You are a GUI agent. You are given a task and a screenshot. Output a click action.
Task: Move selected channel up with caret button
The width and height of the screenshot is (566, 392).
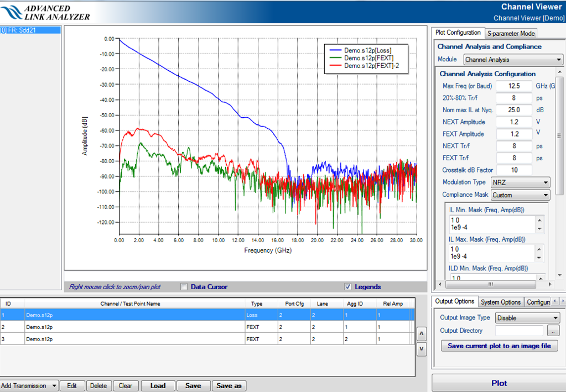pyautogui.click(x=421, y=334)
